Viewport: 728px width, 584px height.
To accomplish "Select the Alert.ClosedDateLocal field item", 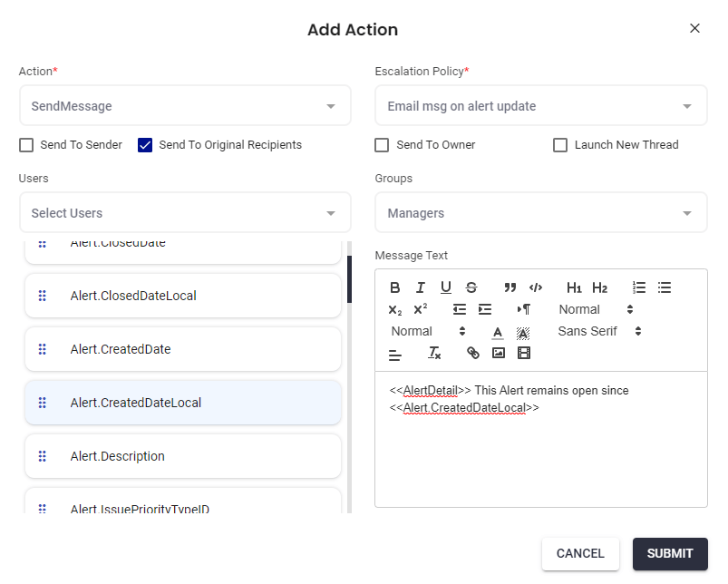I will pos(183,296).
